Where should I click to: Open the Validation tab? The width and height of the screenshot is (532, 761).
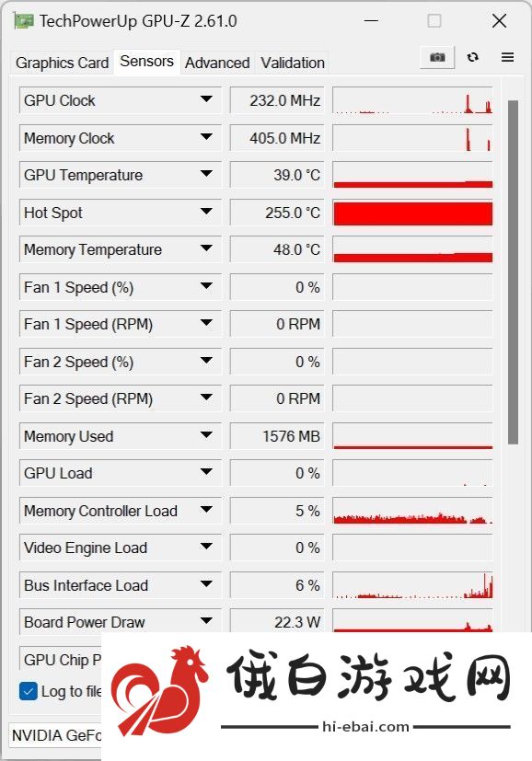292,63
